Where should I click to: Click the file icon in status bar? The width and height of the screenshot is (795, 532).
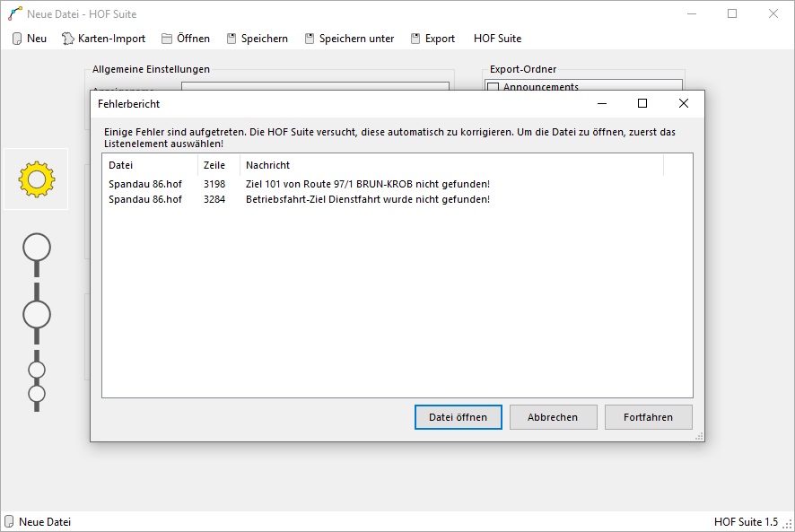pyautogui.click(x=9, y=521)
